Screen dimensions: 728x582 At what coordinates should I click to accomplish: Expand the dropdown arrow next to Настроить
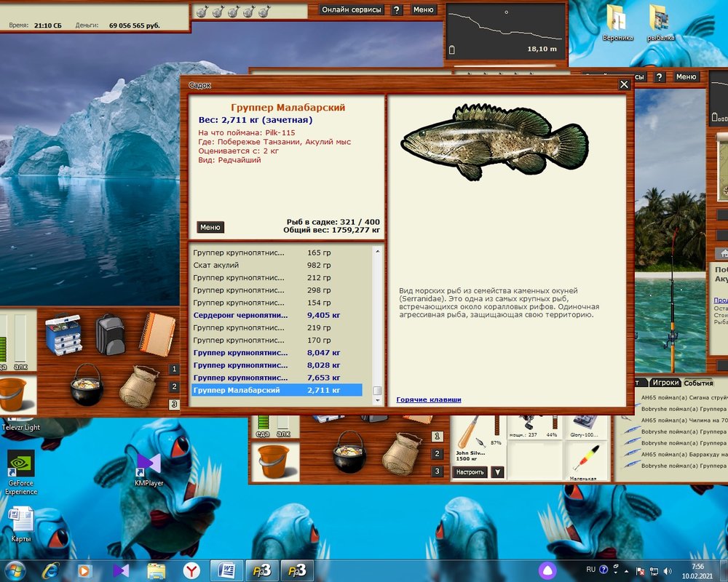pos(497,472)
